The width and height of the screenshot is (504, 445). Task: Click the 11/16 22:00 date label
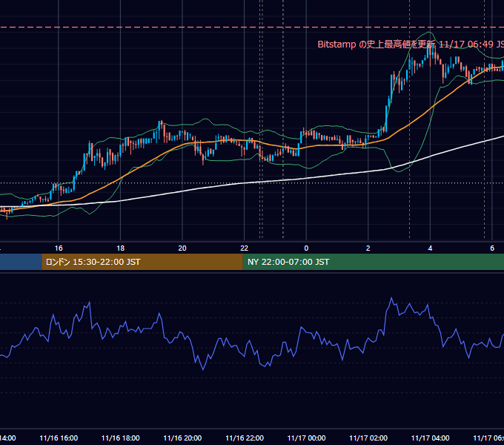[245, 438]
